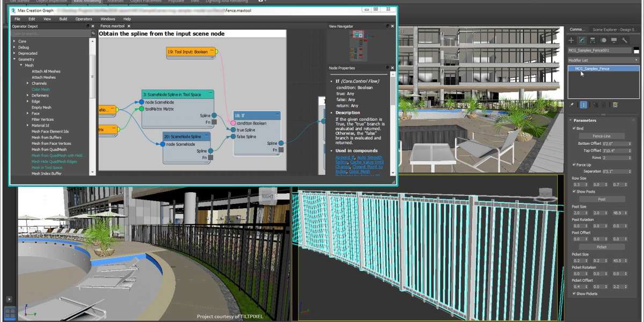This screenshot has width=644, height=322.
Task: Click the Tool Input Boolean output connector
Action: click(x=217, y=52)
